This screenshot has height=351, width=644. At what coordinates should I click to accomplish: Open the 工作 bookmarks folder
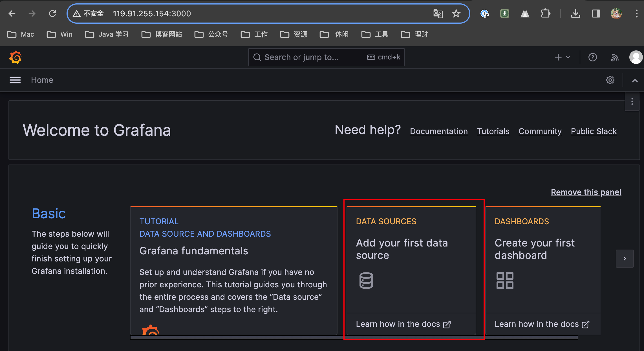click(254, 34)
